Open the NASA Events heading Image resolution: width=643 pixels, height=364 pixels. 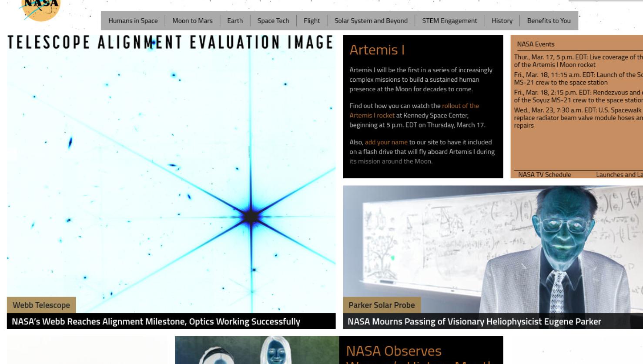[x=536, y=44]
